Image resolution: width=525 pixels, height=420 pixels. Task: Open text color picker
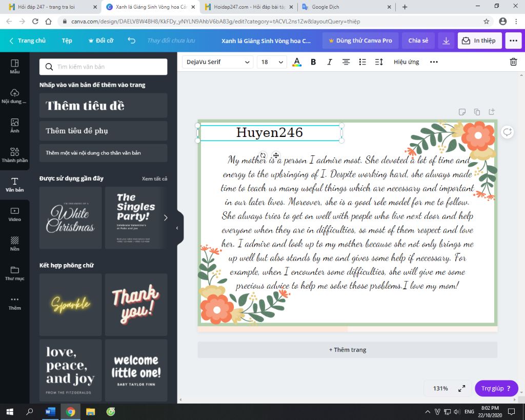tap(297, 62)
